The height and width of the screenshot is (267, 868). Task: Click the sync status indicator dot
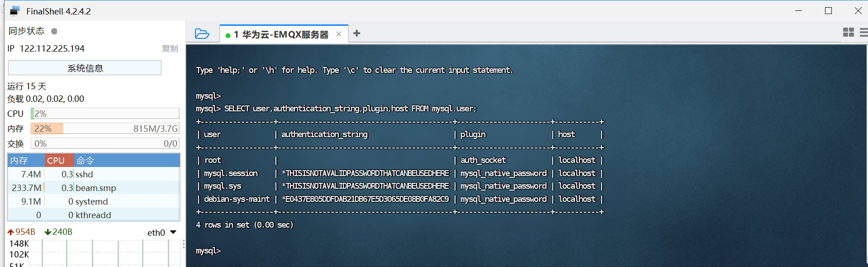pyautogui.click(x=54, y=31)
